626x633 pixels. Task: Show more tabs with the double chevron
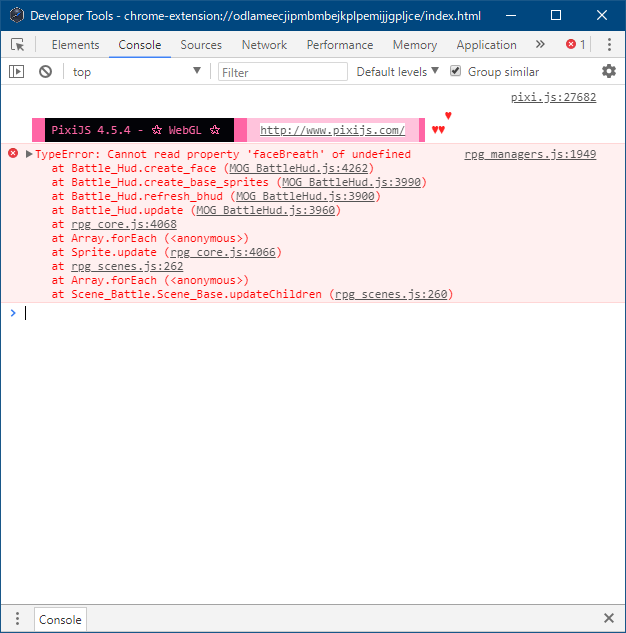[x=540, y=44]
